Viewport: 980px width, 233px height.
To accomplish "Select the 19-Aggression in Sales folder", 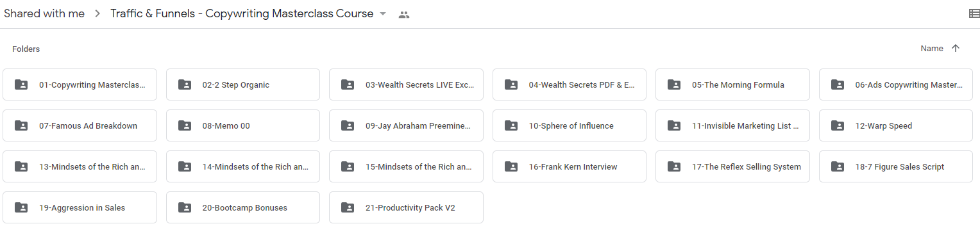I will click(x=80, y=207).
